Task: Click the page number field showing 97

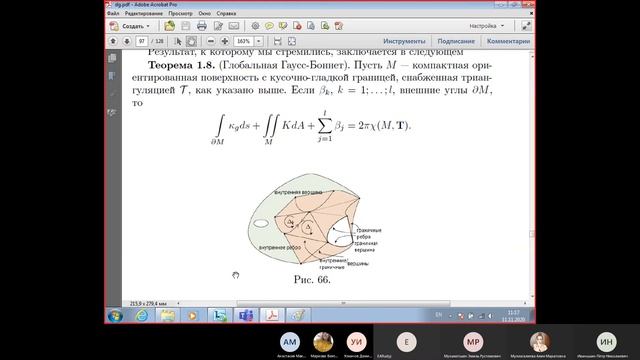Action: point(142,41)
